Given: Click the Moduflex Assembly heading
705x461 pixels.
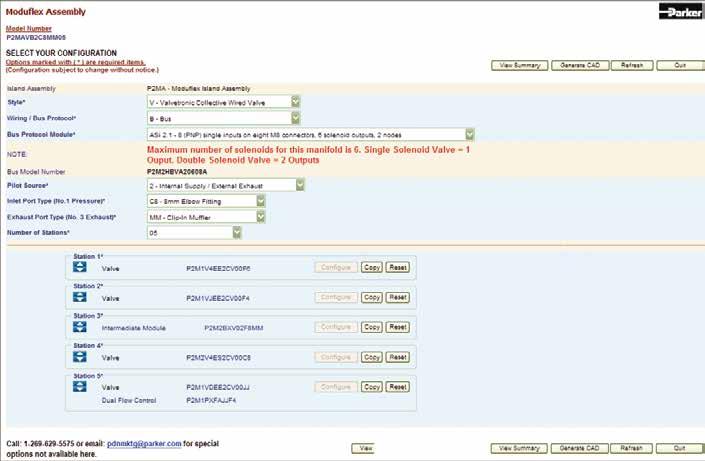Looking at the screenshot, I should 45,12.
